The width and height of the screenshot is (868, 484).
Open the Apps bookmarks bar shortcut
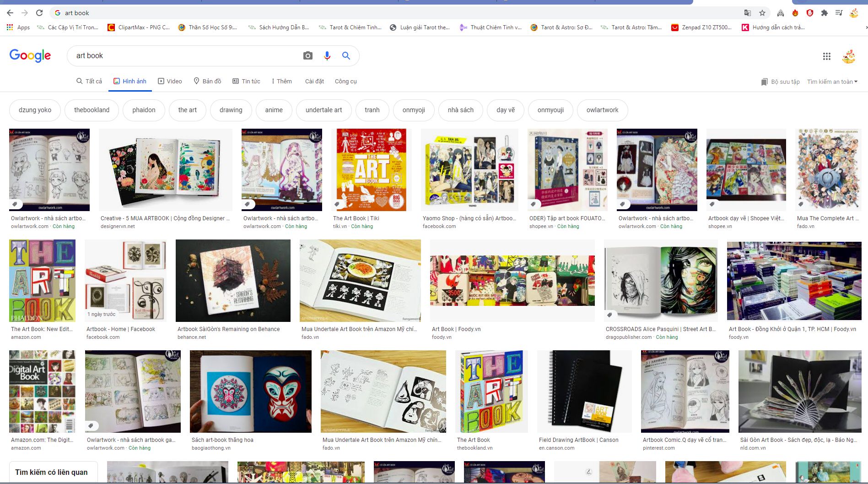pos(18,27)
